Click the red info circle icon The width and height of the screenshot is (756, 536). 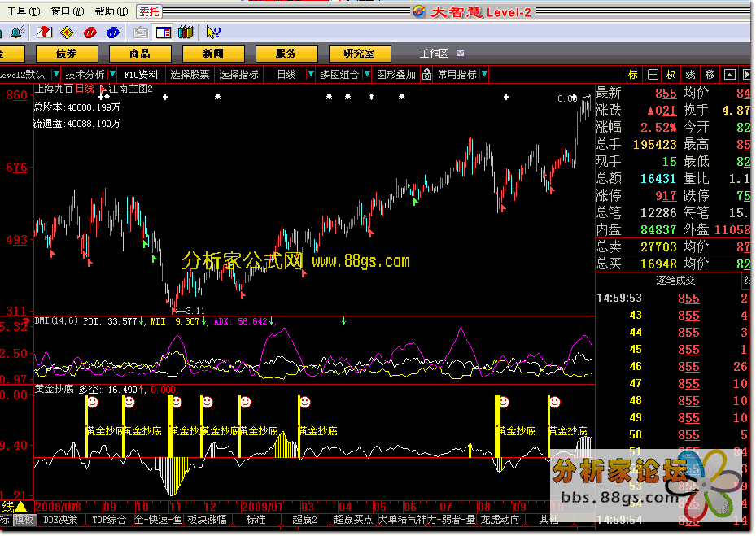coord(90,33)
